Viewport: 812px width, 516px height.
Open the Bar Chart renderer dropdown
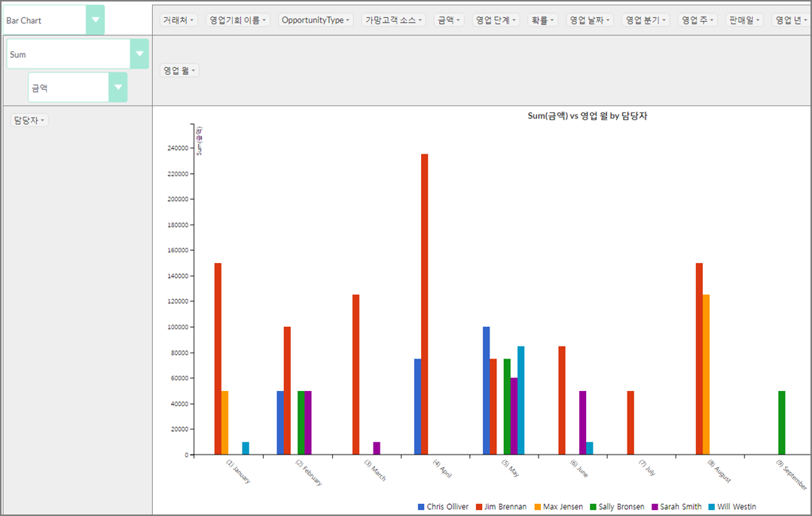[x=95, y=20]
